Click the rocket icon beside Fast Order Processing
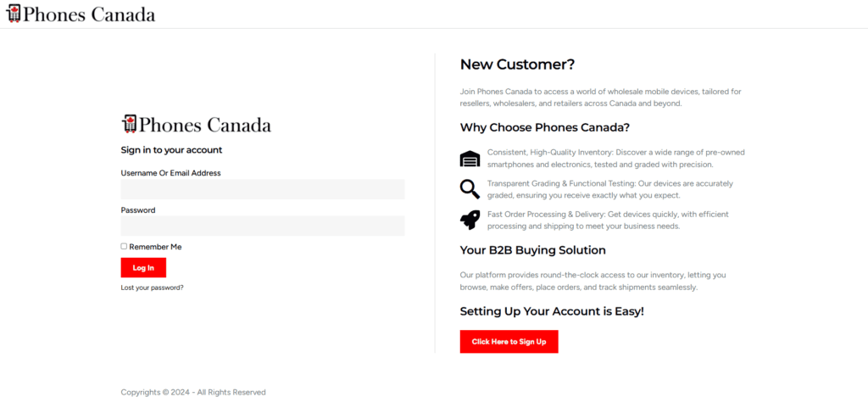Screen dimensions: 868x408 pyautogui.click(x=470, y=220)
